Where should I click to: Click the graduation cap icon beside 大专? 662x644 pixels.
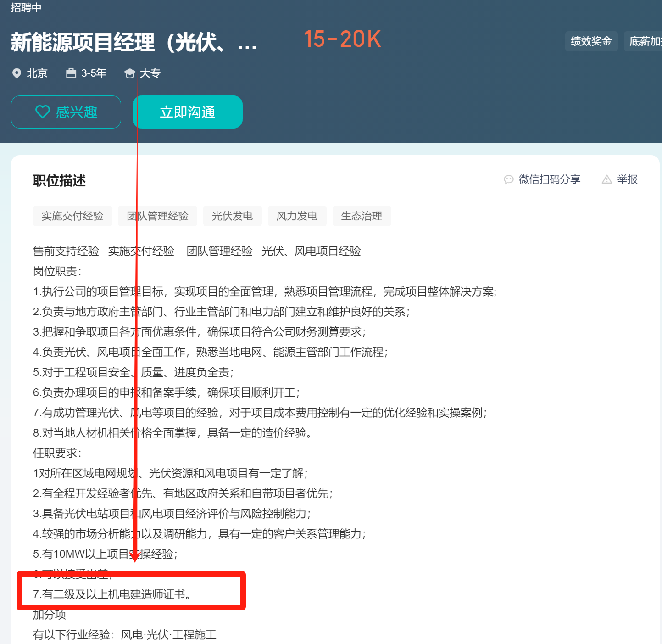[130, 73]
